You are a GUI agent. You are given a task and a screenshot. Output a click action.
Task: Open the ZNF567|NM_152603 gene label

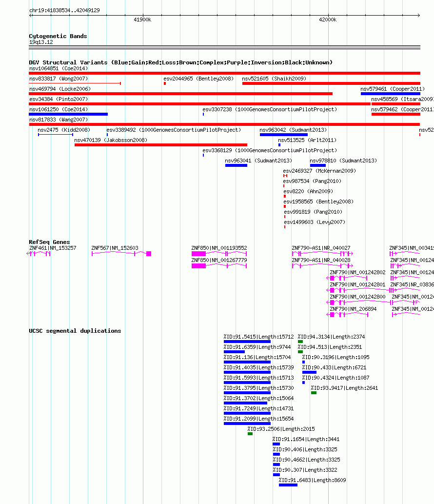point(115,248)
